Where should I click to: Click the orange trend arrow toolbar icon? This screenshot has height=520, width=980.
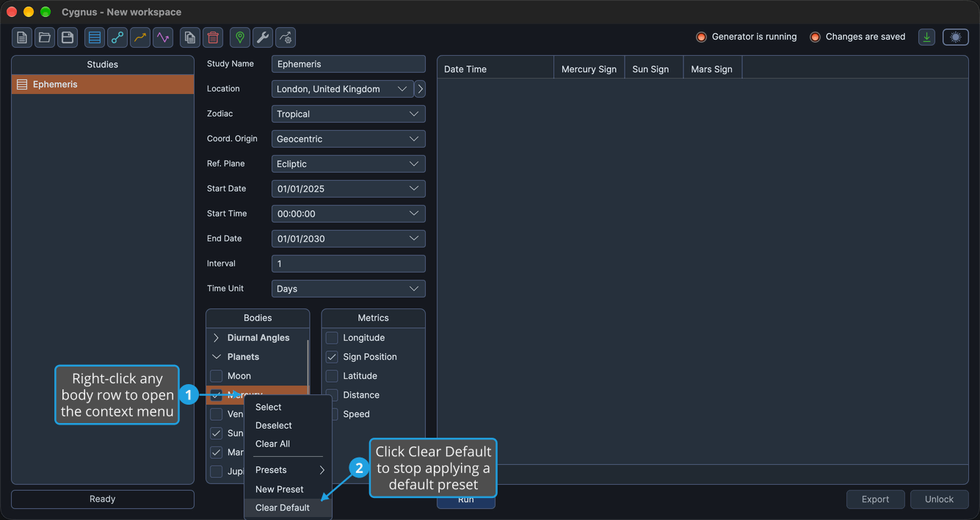point(140,37)
